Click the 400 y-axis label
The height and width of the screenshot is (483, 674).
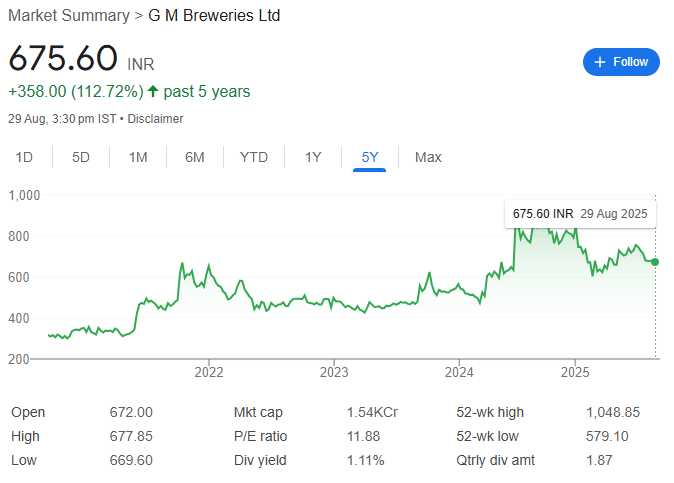[x=18, y=318]
